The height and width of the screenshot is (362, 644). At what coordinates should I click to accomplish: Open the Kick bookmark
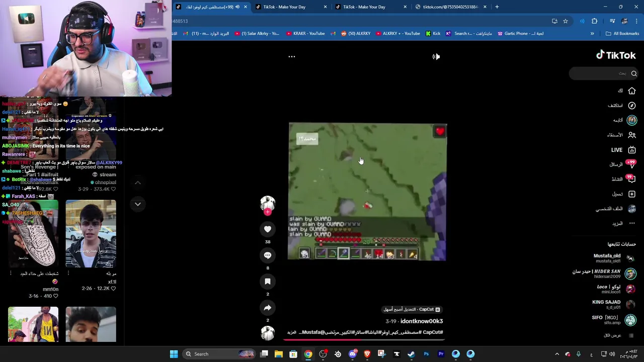coord(433,34)
